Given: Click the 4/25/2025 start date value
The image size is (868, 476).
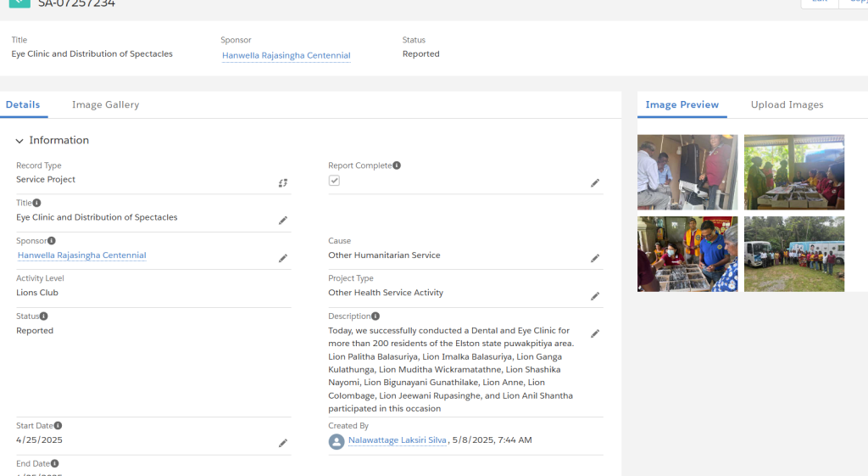Looking at the screenshot, I should click(x=39, y=440).
